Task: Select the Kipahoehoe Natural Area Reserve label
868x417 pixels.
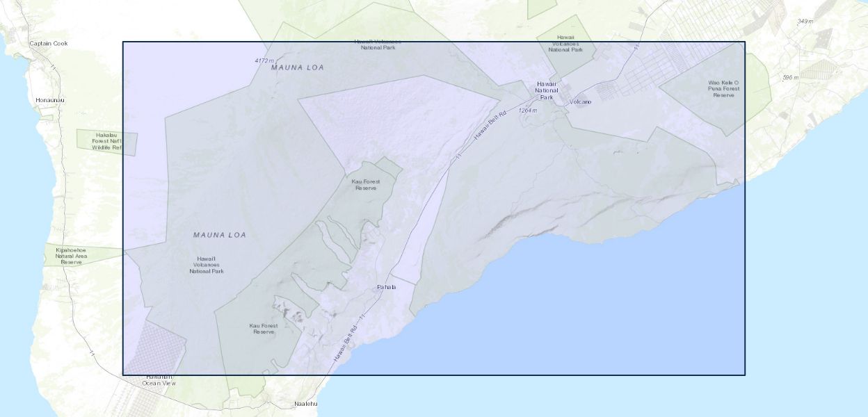Action: tap(71, 255)
